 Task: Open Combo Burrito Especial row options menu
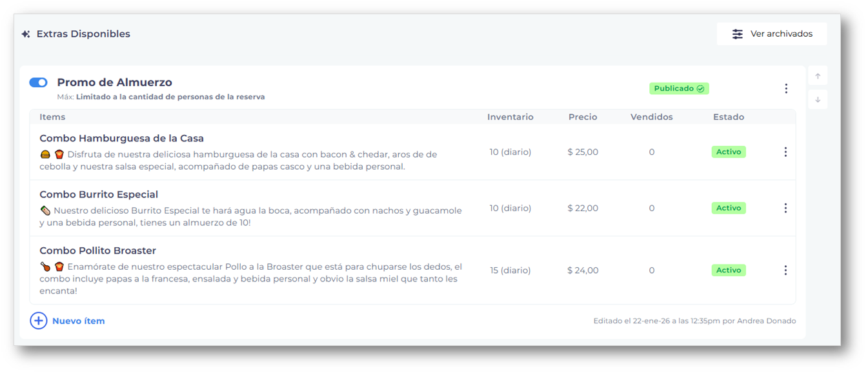[785, 208]
